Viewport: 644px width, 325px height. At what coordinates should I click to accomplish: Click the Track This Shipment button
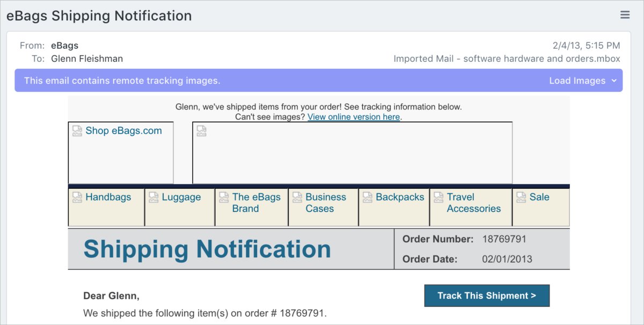(487, 296)
